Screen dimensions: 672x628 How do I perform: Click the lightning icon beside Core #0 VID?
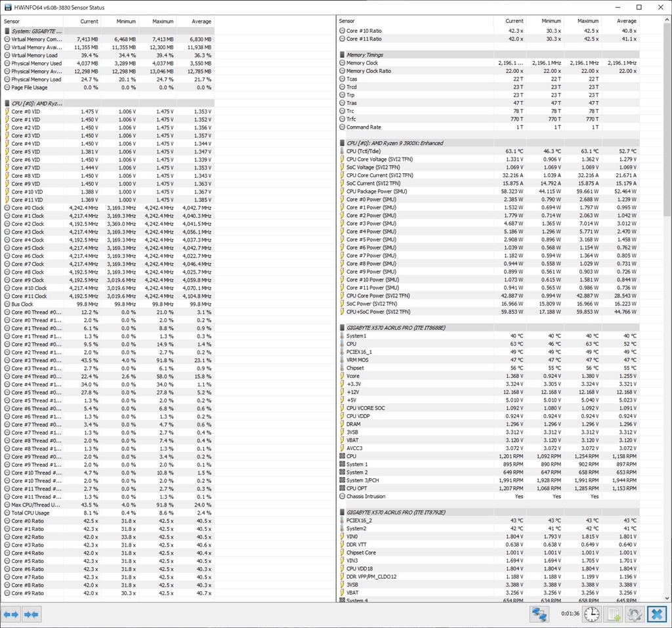(x=7, y=112)
